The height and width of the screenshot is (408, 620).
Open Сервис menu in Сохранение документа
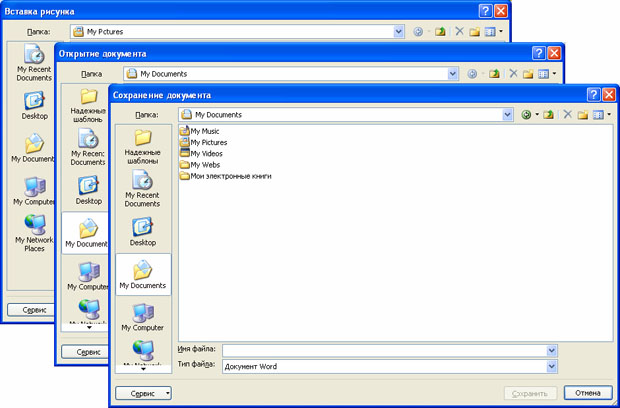pyautogui.click(x=143, y=393)
